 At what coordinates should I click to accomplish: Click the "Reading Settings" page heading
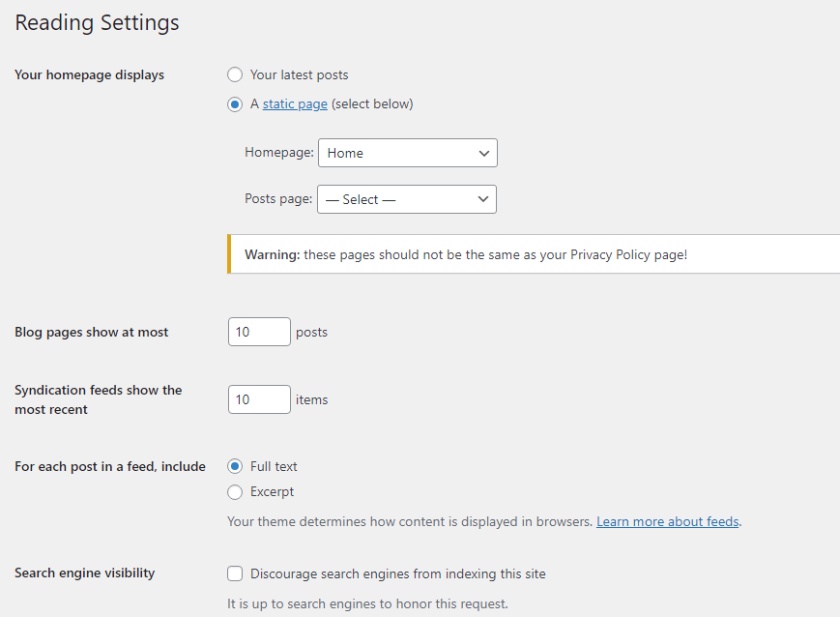[x=97, y=23]
